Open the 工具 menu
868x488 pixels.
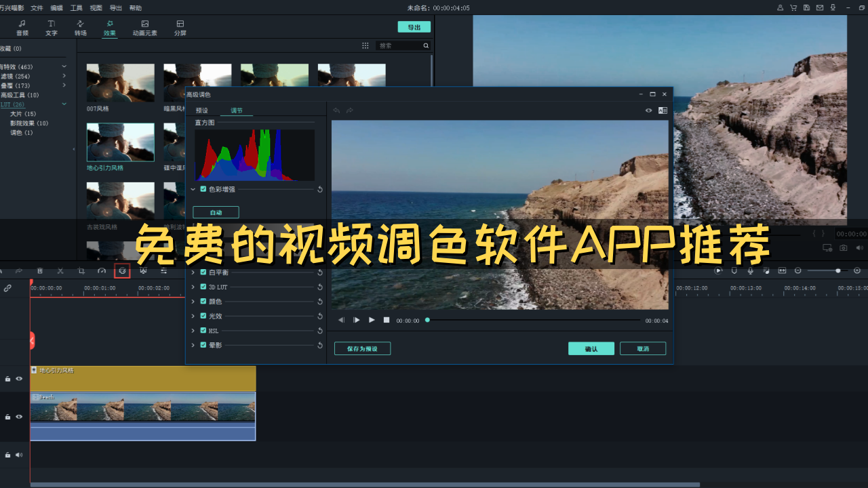tap(77, 8)
